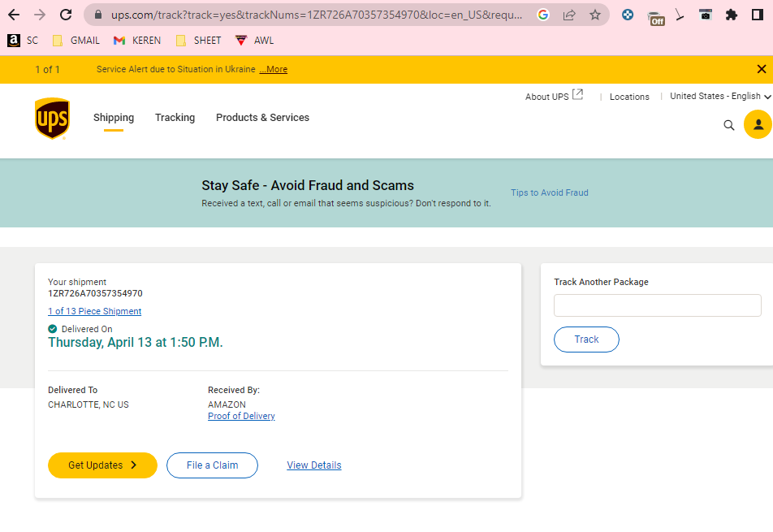
Task: Click the File a Claim button
Action: coord(212,465)
